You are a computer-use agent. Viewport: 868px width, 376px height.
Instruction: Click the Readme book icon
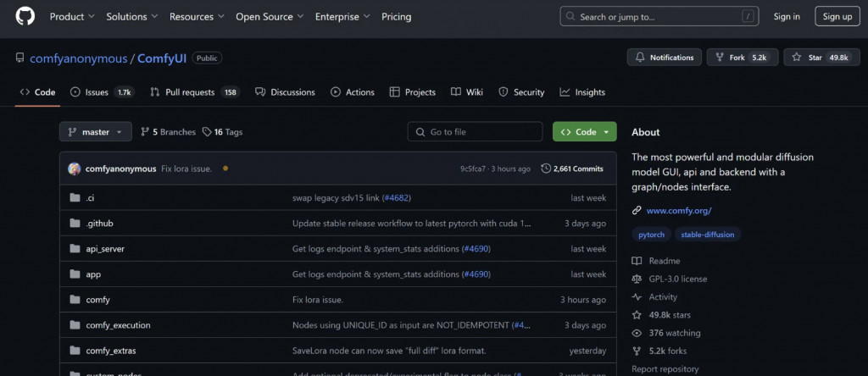637,261
